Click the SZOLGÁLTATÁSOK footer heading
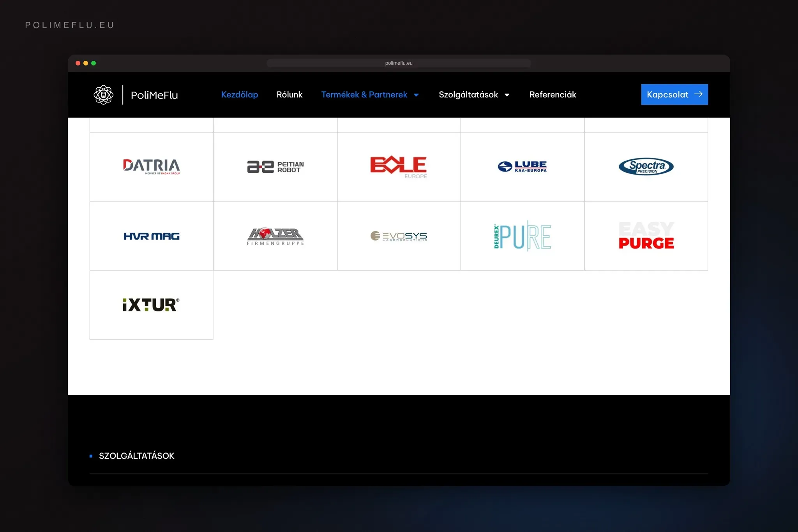This screenshot has width=798, height=532. pyautogui.click(x=136, y=456)
